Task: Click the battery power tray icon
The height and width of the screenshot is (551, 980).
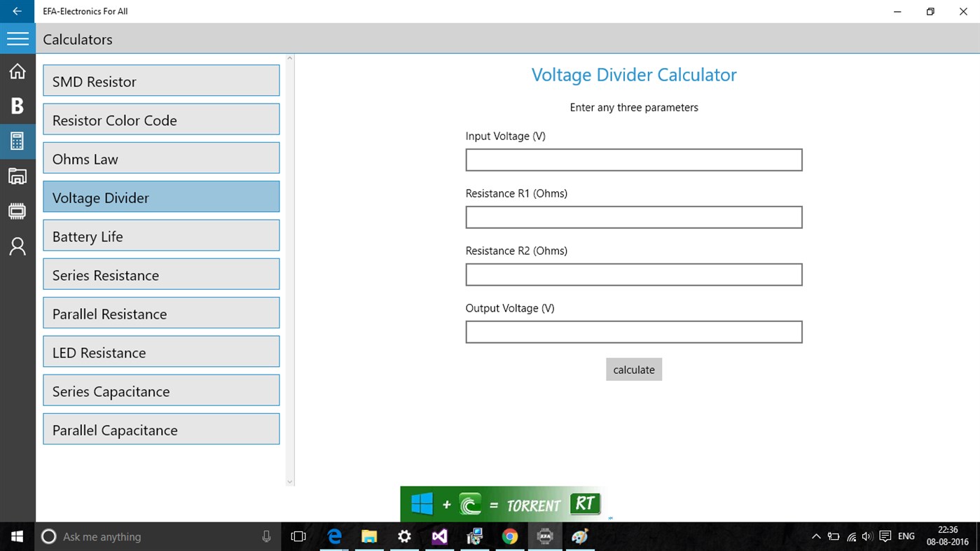Action: (x=834, y=536)
